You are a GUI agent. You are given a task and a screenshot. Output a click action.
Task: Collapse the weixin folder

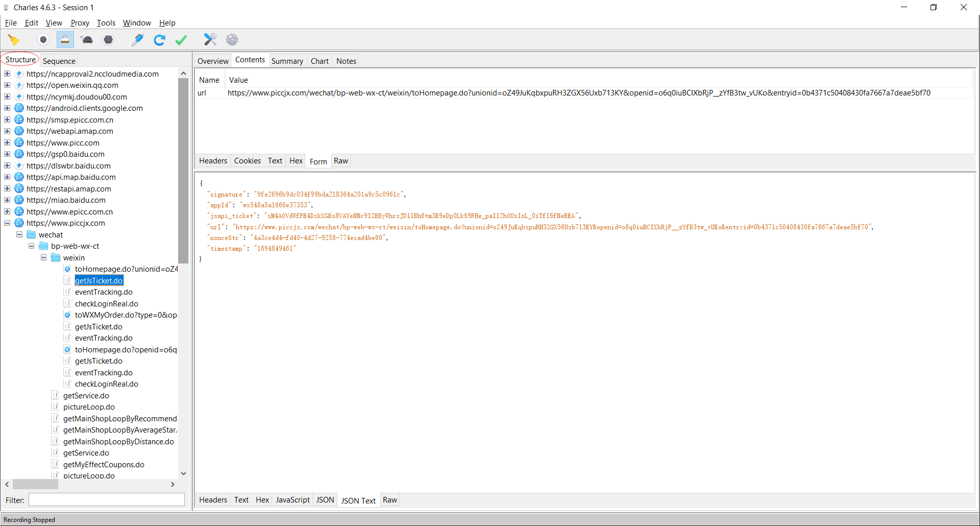pos(44,258)
